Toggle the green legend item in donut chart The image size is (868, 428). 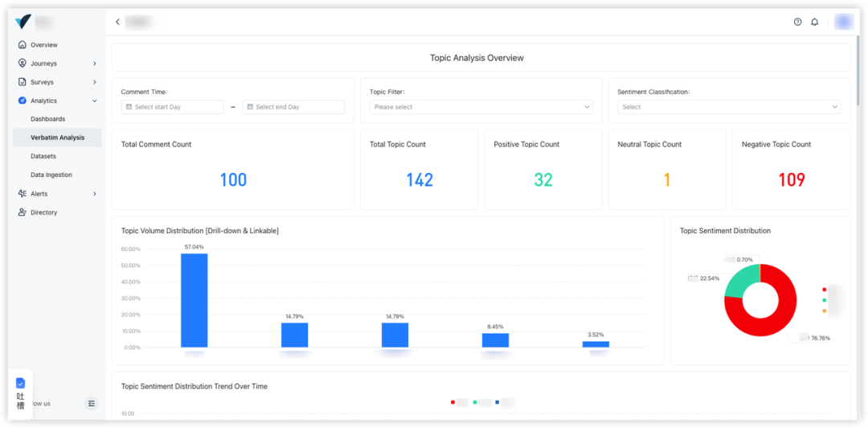pos(825,300)
